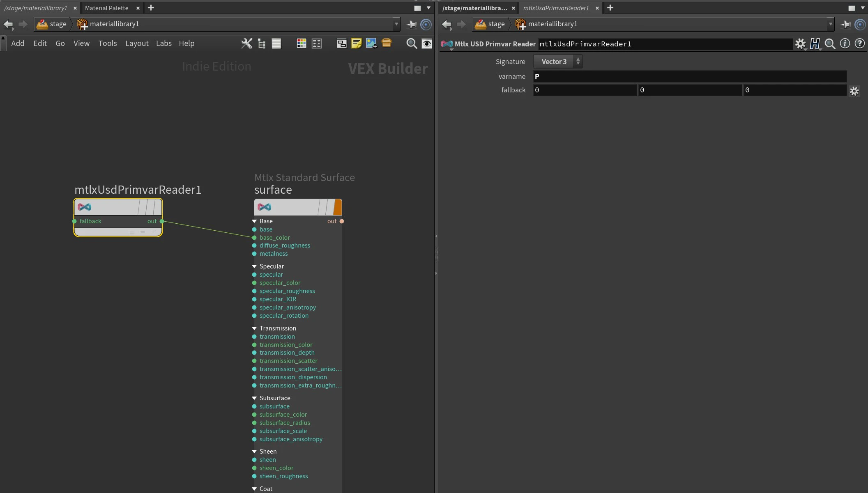Open the Labs menu

164,43
